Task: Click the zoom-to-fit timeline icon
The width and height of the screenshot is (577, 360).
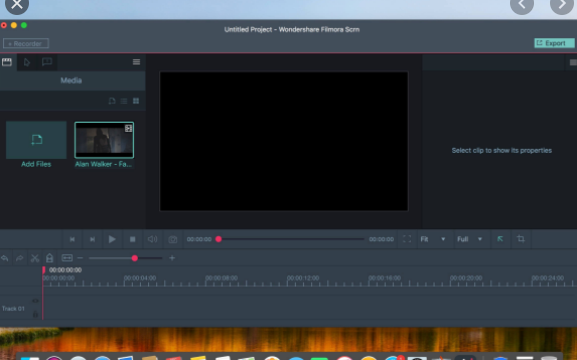Action: pos(67,258)
